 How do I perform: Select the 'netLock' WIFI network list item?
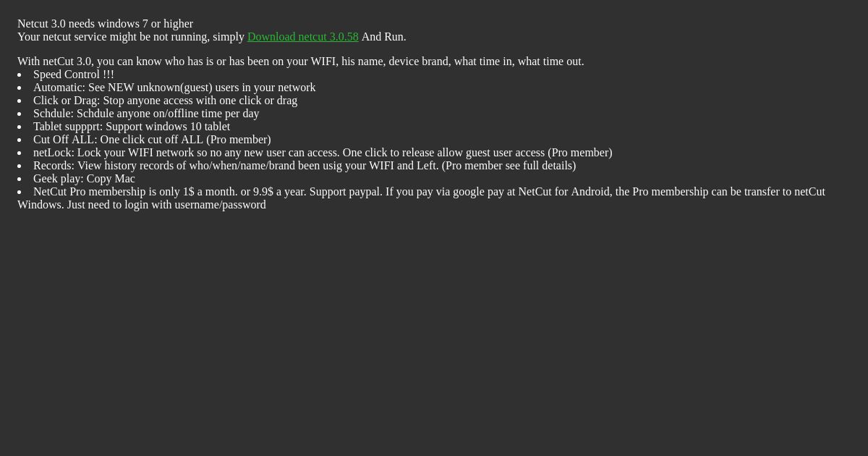pyautogui.click(x=323, y=153)
